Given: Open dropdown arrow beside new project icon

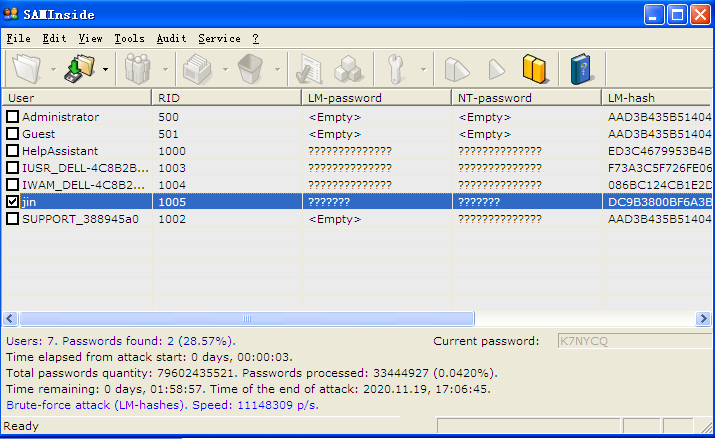Looking at the screenshot, I should coord(53,70).
